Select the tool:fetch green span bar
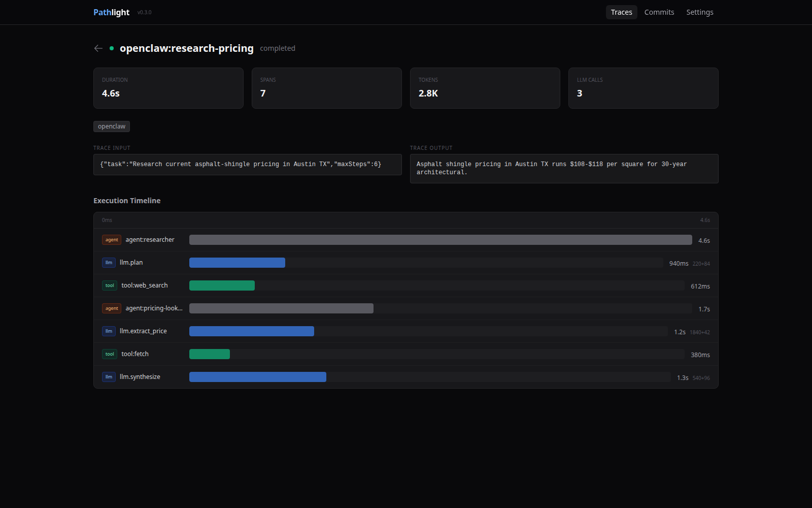The image size is (812, 508). click(x=210, y=354)
